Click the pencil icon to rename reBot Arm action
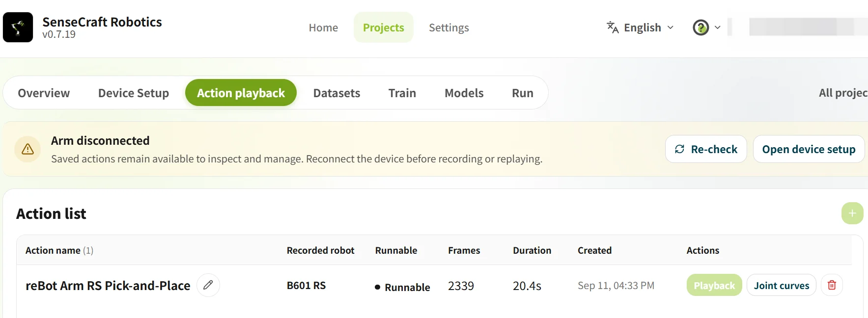868x318 pixels. coord(208,285)
